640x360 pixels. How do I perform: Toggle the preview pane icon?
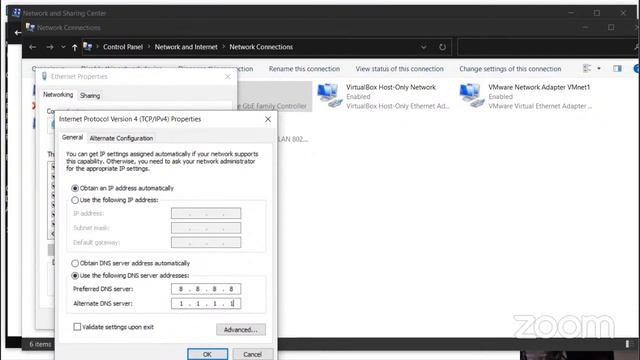click(617, 69)
